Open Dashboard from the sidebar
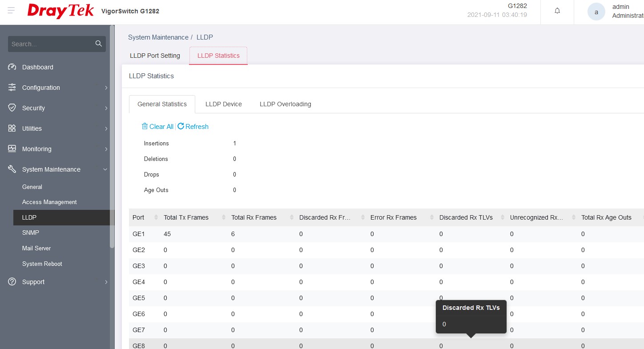Screen dimensions: 644x349 click(x=38, y=67)
